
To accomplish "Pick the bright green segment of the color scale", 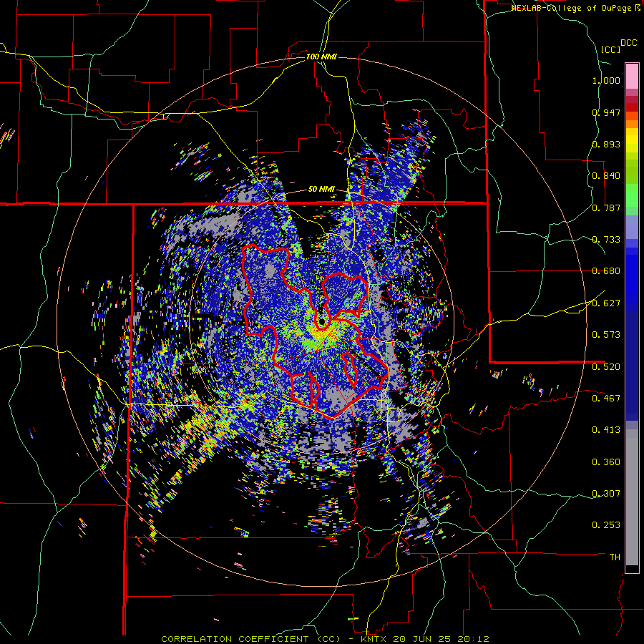I will coord(632,195).
